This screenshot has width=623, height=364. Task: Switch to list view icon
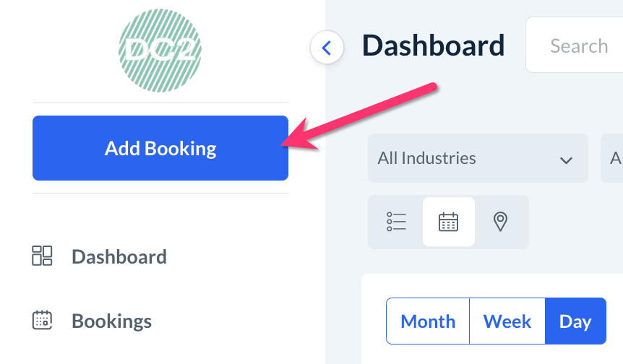click(396, 222)
